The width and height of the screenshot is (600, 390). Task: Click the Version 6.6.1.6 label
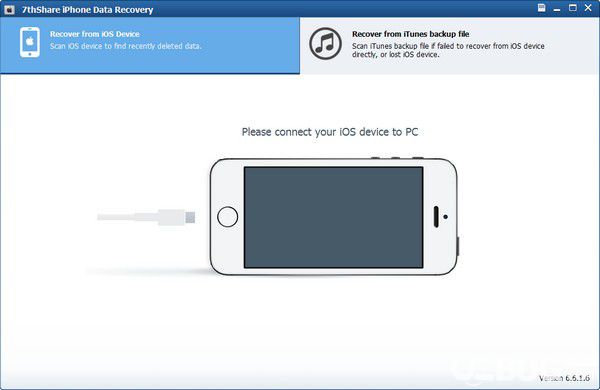(x=564, y=378)
